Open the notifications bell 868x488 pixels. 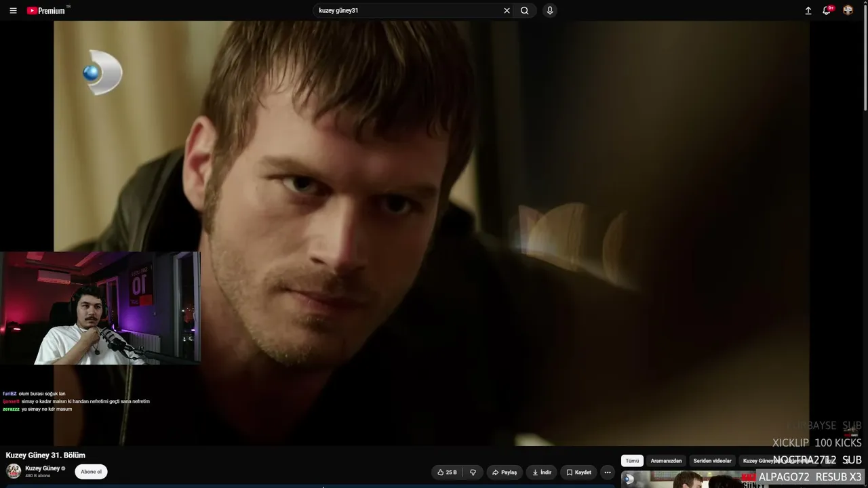tap(827, 11)
